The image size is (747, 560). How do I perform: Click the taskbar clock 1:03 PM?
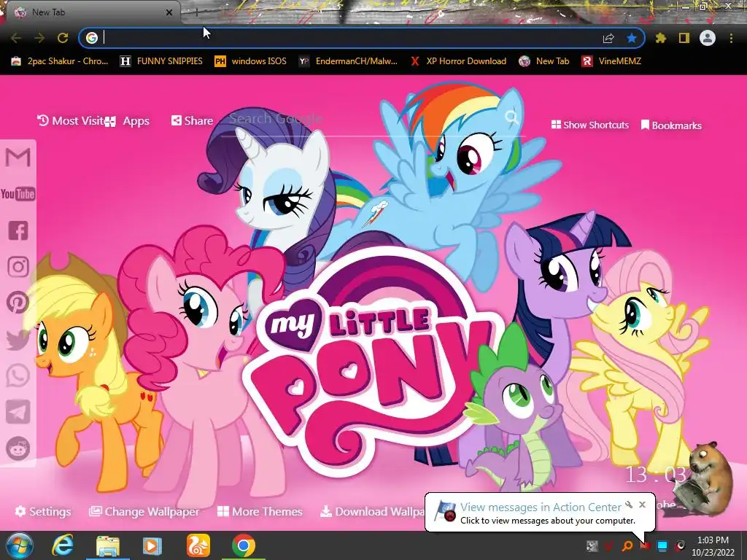pyautogui.click(x=713, y=546)
